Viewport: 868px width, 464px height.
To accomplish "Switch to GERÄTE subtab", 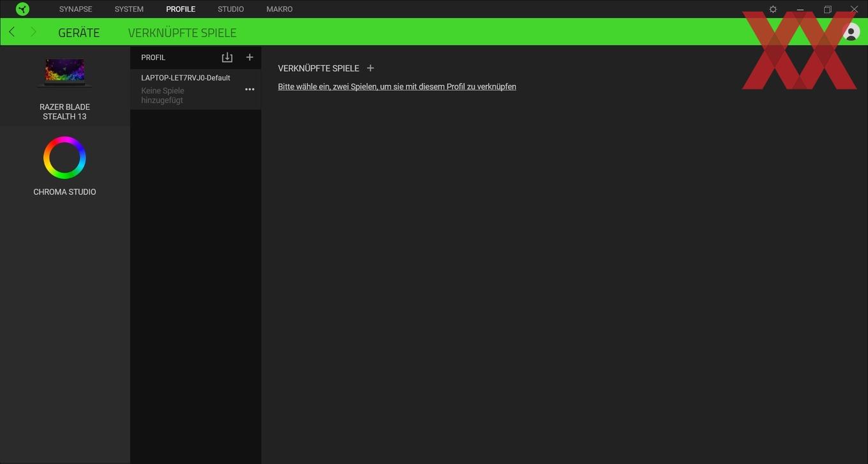I will click(79, 33).
